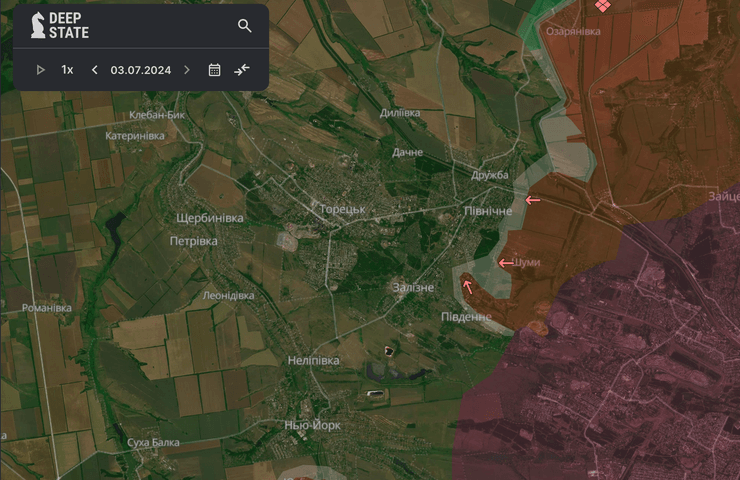The height and width of the screenshot is (480, 740).
Task: Click the Неліпівка village label
Action: tap(313, 360)
